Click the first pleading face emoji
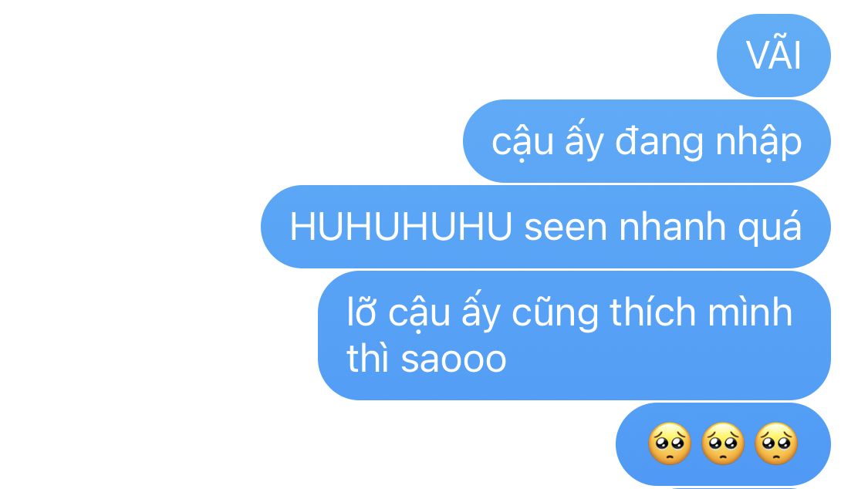Screen dimensions: 868x489 pos(670,443)
